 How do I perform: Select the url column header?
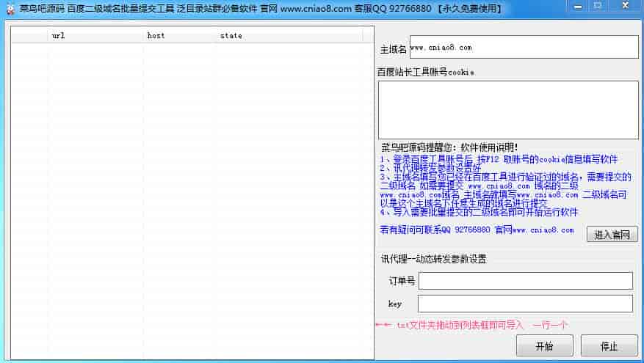[95, 36]
